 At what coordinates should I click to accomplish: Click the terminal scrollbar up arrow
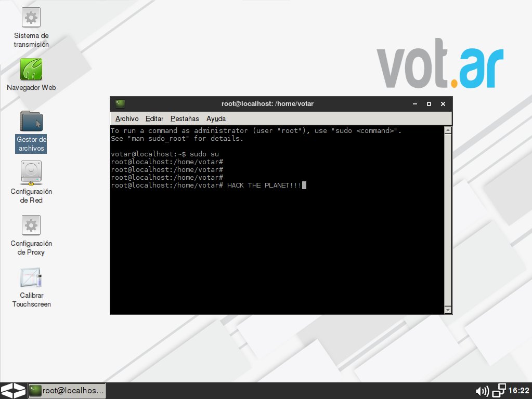point(448,130)
